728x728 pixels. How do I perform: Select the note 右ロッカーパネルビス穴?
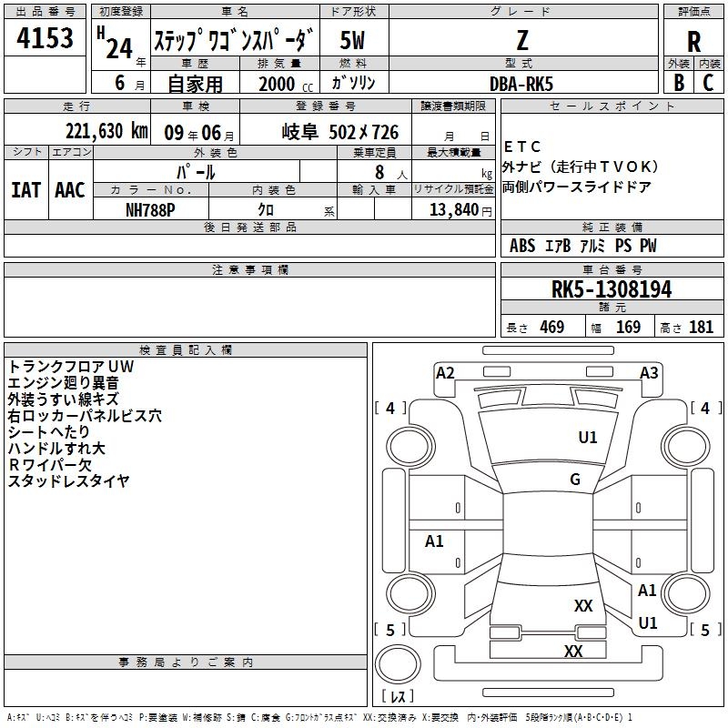click(85, 416)
